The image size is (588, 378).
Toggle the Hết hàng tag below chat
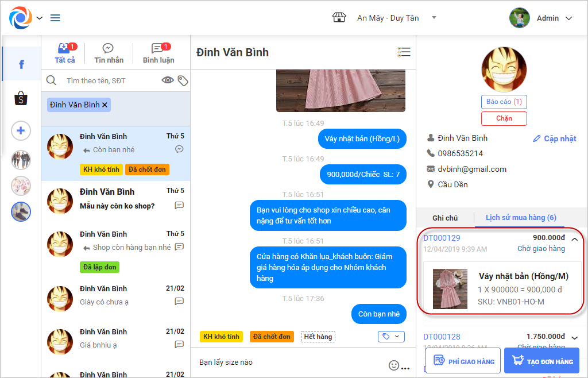pos(318,337)
